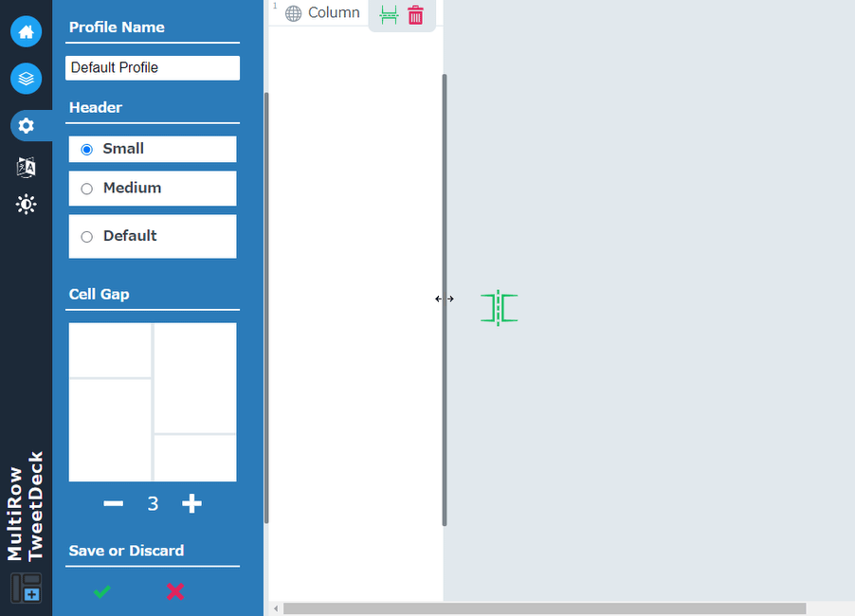Click the Profile Name heading
The width and height of the screenshot is (855, 616).
117,27
